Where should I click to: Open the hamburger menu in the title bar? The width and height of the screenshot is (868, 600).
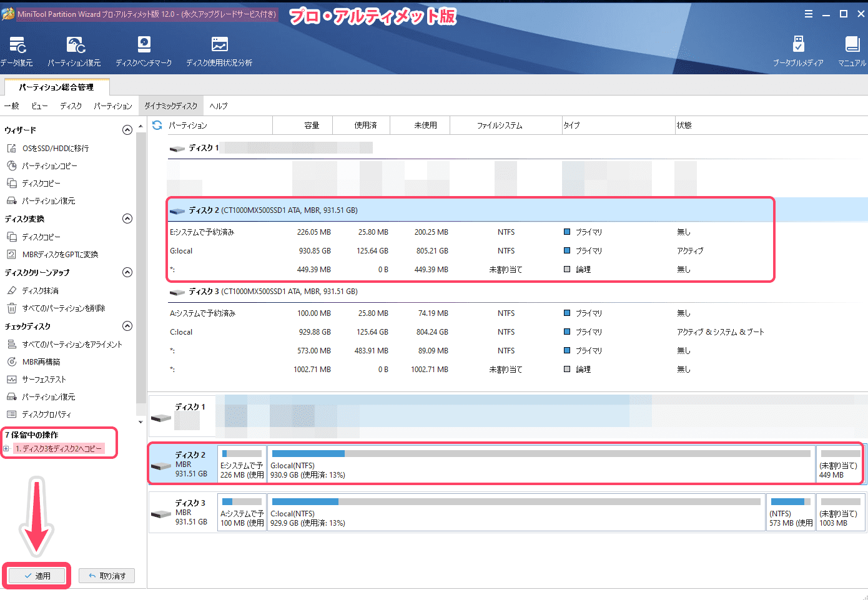click(809, 14)
